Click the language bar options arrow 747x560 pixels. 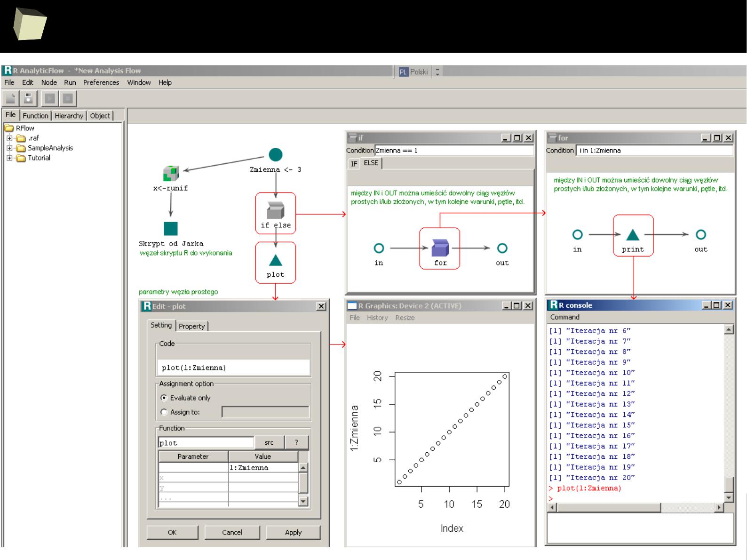click(437, 72)
